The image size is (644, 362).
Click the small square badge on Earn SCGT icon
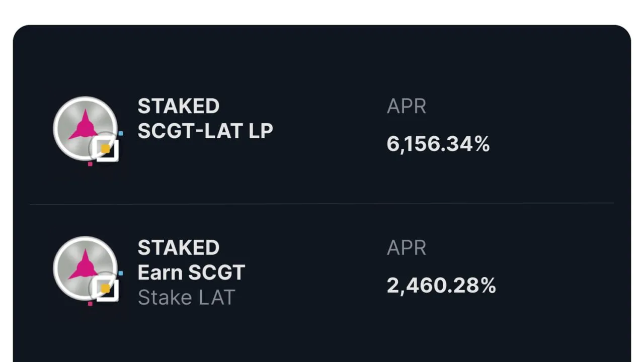click(x=106, y=289)
